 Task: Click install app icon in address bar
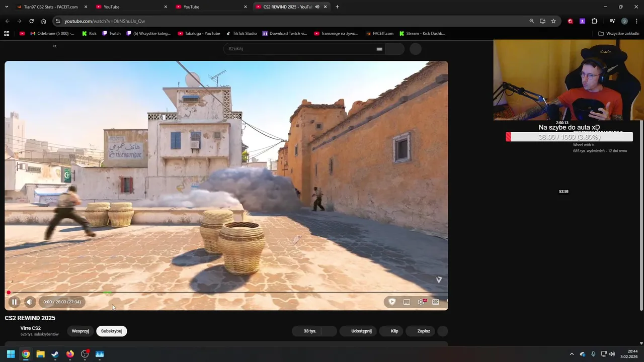[x=542, y=21]
